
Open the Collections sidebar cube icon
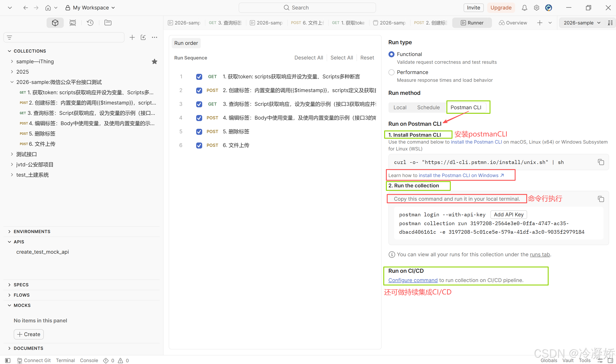pyautogui.click(x=55, y=23)
